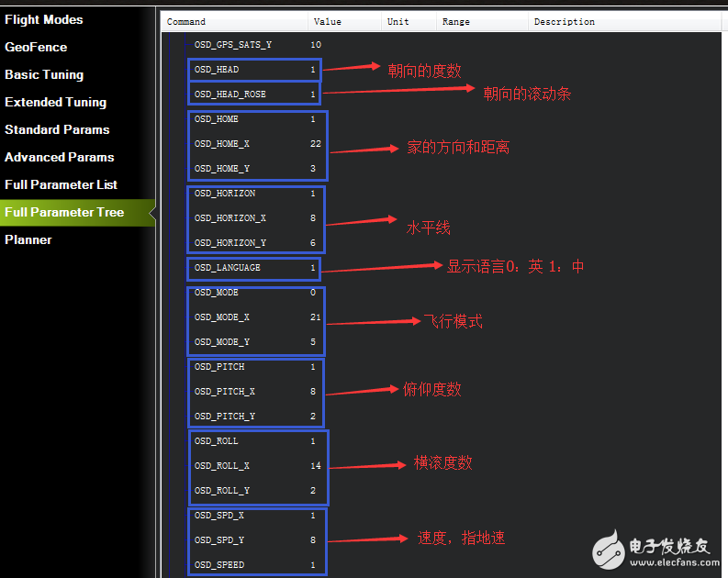Sort by Command column header
728x578 pixels.
tap(234, 22)
